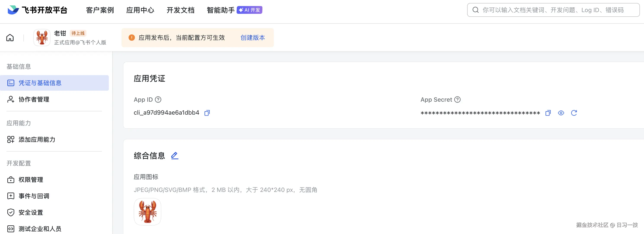
Task: Go to the home icon
Action: tap(10, 38)
